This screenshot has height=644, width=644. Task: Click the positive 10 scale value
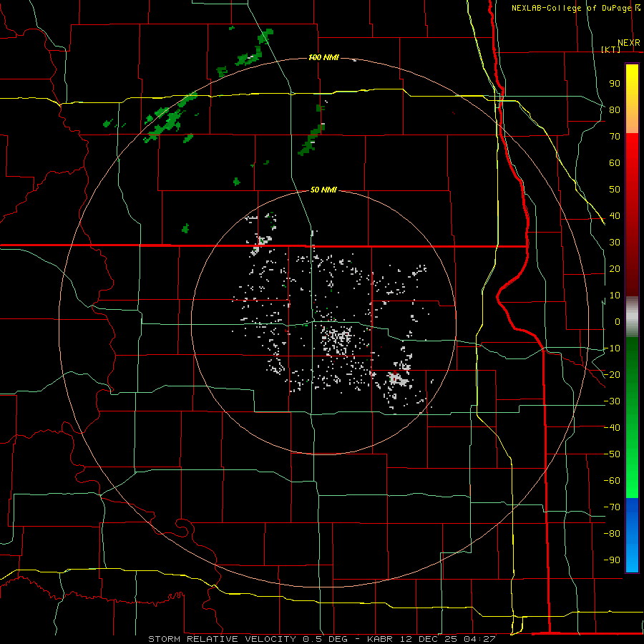tap(615, 296)
